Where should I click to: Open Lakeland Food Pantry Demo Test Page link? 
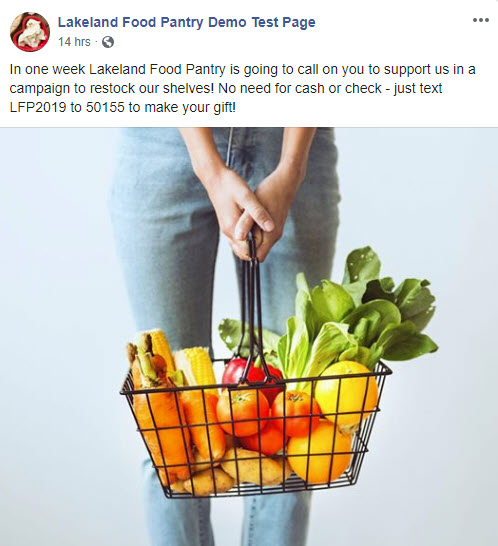[x=186, y=22]
